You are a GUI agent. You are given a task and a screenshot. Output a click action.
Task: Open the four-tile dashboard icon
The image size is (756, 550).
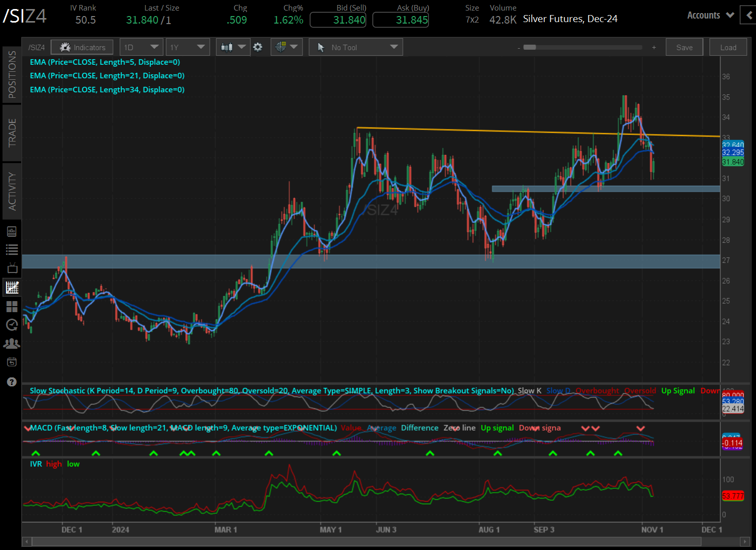point(12,307)
